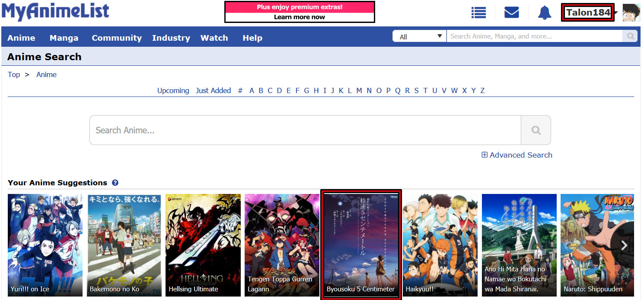Click the suggestions help question mark icon
This screenshot has height=300, width=644.
(x=115, y=183)
